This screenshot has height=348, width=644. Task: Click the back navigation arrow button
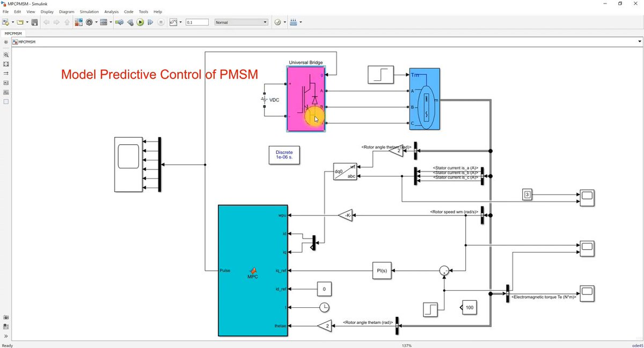(x=46, y=22)
